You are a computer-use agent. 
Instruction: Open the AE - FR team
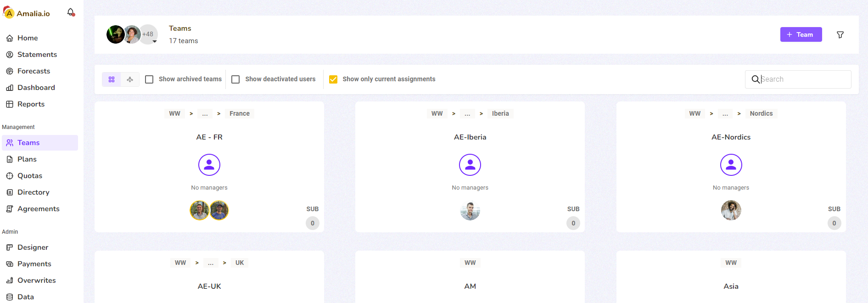(209, 137)
